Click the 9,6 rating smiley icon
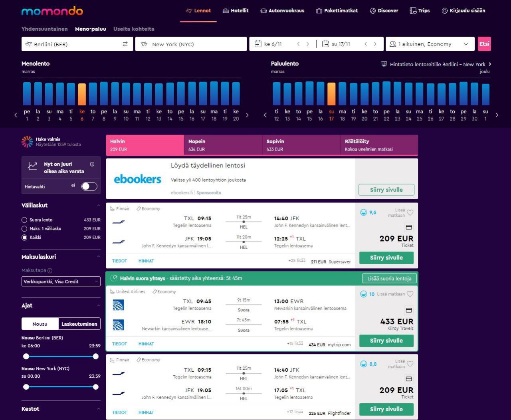This screenshot has width=511, height=420. click(x=363, y=212)
